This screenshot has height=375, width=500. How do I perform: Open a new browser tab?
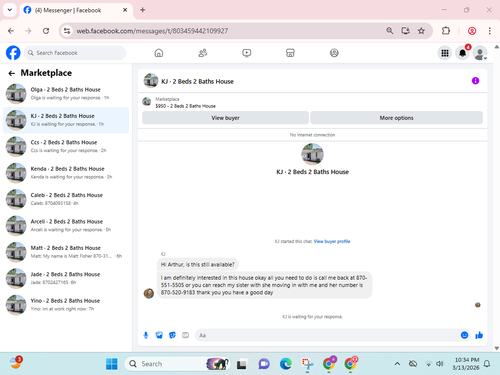pos(143,10)
